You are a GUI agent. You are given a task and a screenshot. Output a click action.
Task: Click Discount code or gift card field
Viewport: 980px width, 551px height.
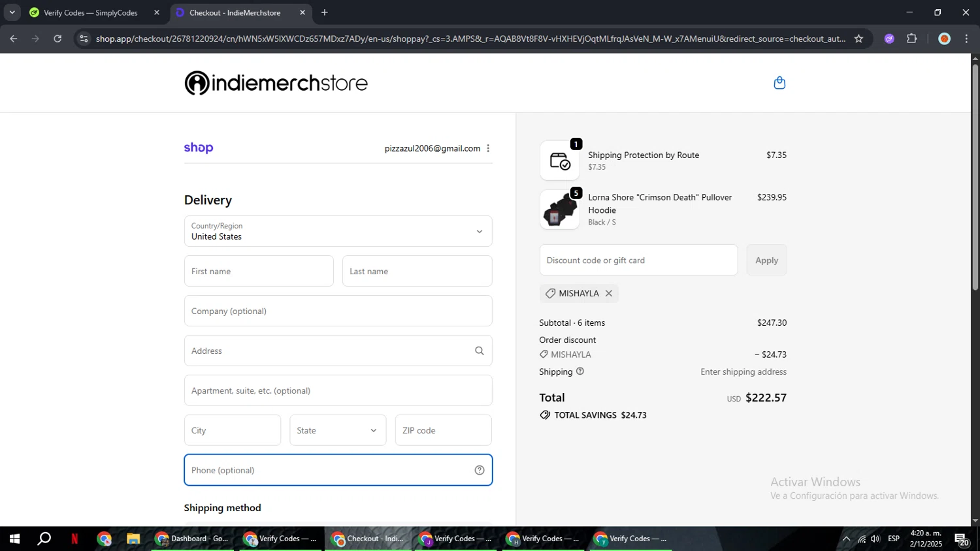tap(638, 260)
